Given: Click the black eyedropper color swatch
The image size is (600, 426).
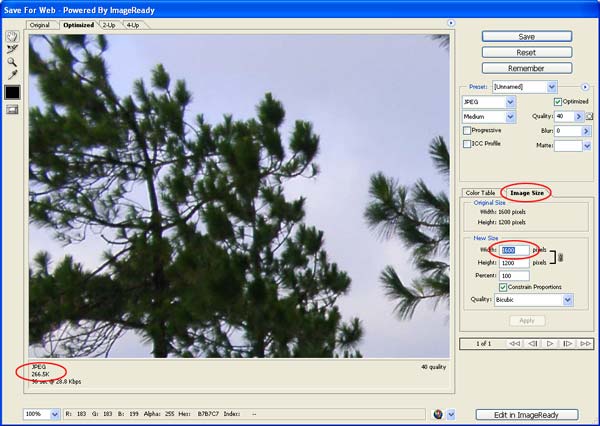Looking at the screenshot, I should click(12, 92).
